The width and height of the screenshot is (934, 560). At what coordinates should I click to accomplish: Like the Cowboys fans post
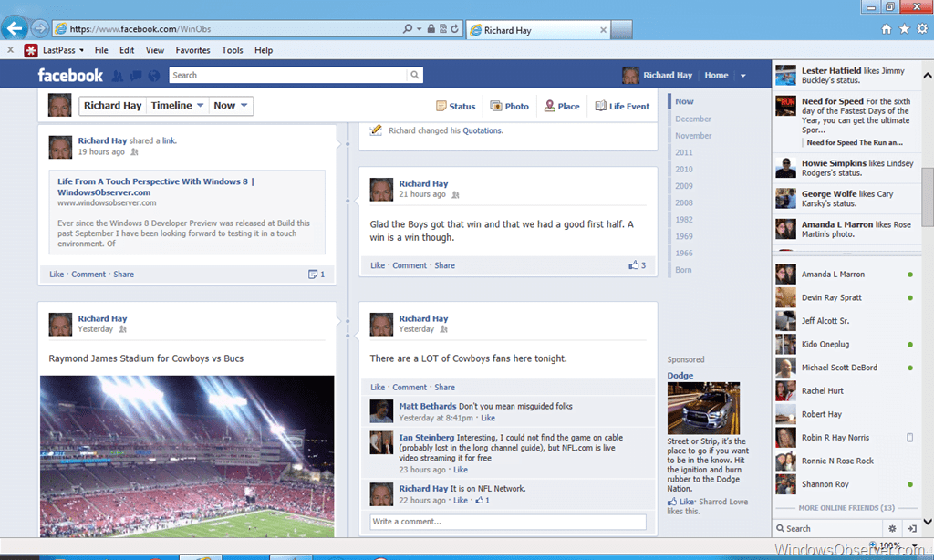(378, 388)
